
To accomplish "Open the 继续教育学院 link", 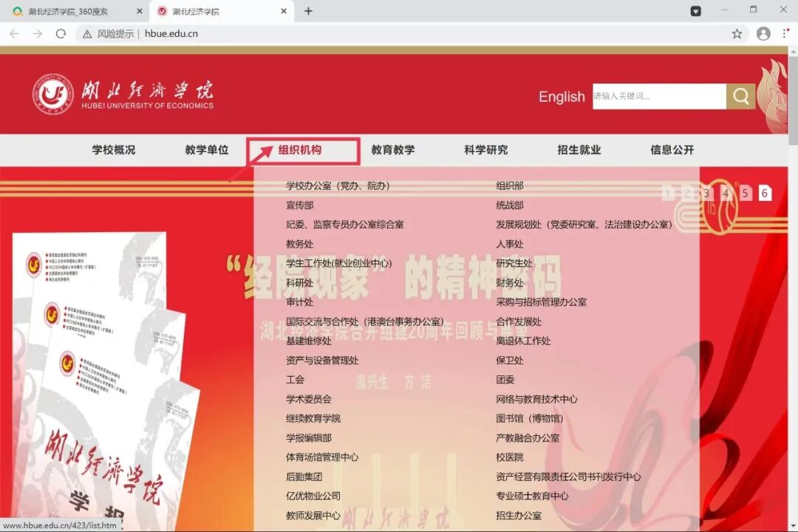I will tap(313, 418).
